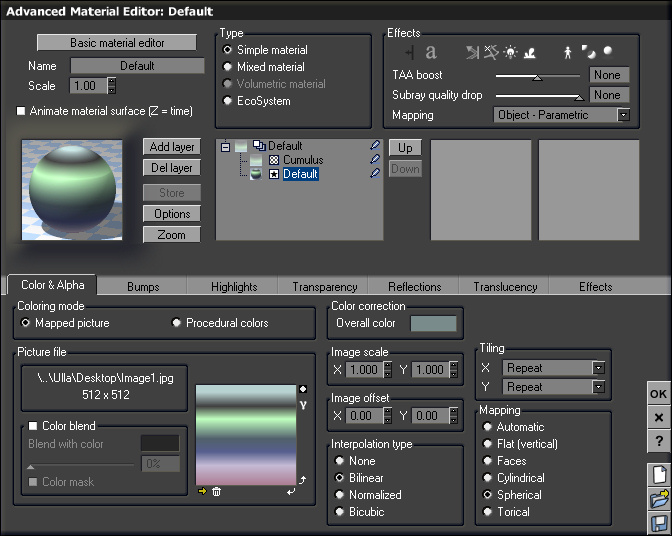Collapse the Default layer tree node
Viewport: 672px width, 536px height.
[225, 147]
